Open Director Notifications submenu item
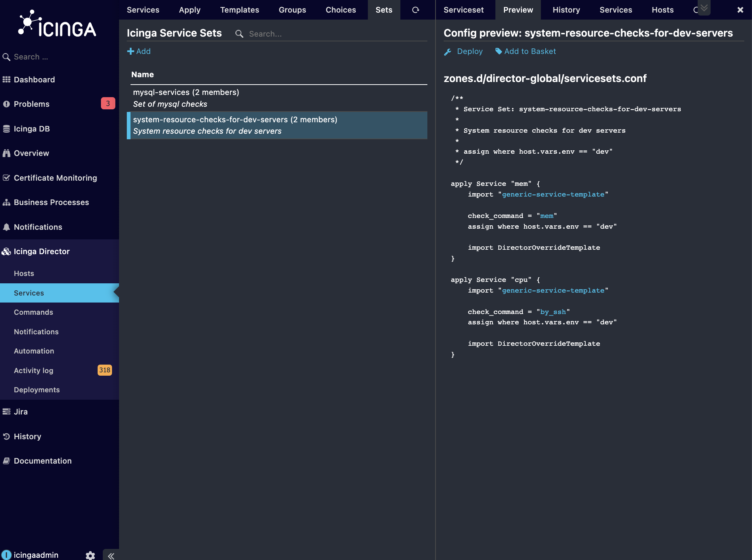752x560 pixels. pyautogui.click(x=60, y=332)
